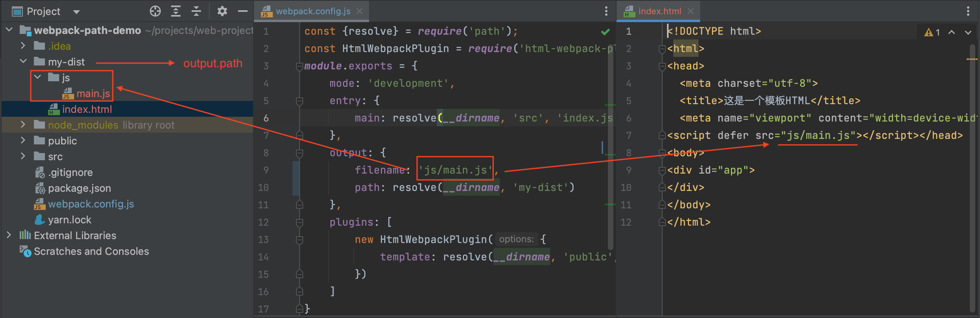Click line number 6 in webpack.config.js gutter
This screenshot has width=980, height=318.
(266, 118)
